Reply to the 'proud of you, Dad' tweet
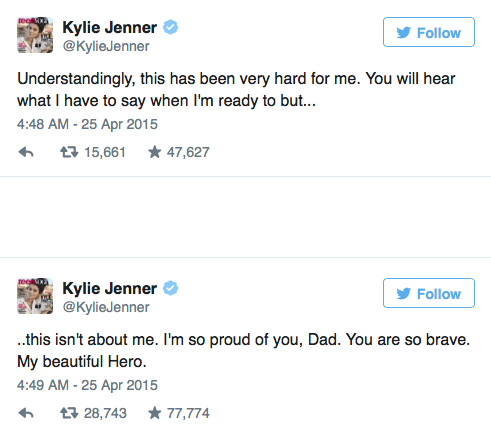The width and height of the screenshot is (491, 436). point(26,413)
